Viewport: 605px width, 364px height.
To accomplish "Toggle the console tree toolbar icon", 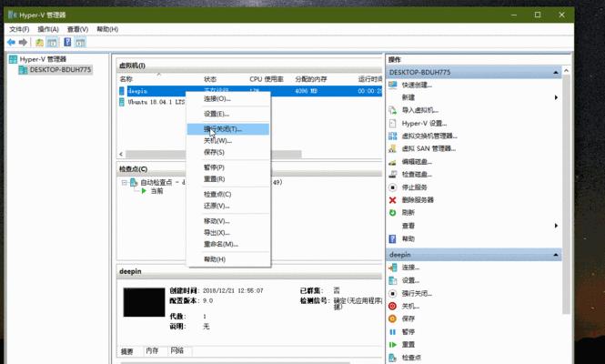I will click(52, 42).
